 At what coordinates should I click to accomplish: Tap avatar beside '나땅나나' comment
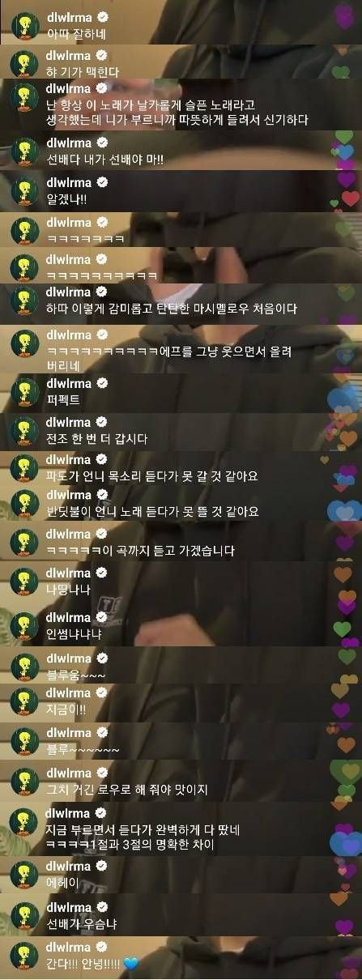tap(24, 582)
